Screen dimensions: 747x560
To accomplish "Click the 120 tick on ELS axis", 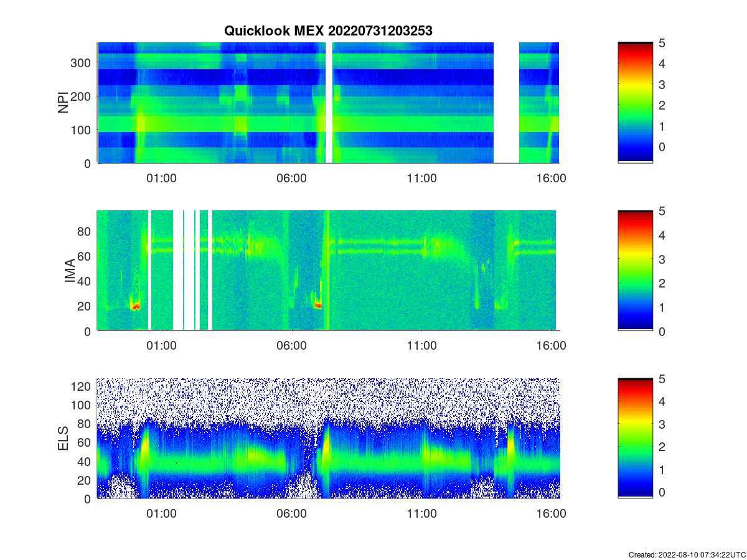I will [x=81, y=386].
